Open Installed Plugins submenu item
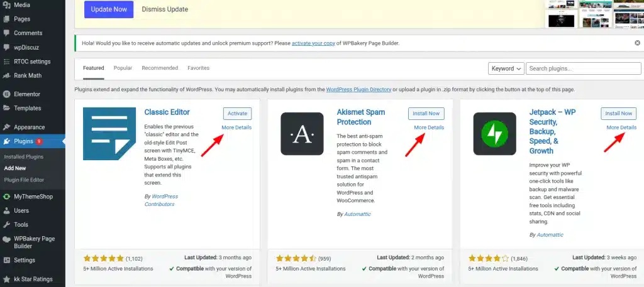The height and width of the screenshot is (287, 644). click(x=23, y=156)
